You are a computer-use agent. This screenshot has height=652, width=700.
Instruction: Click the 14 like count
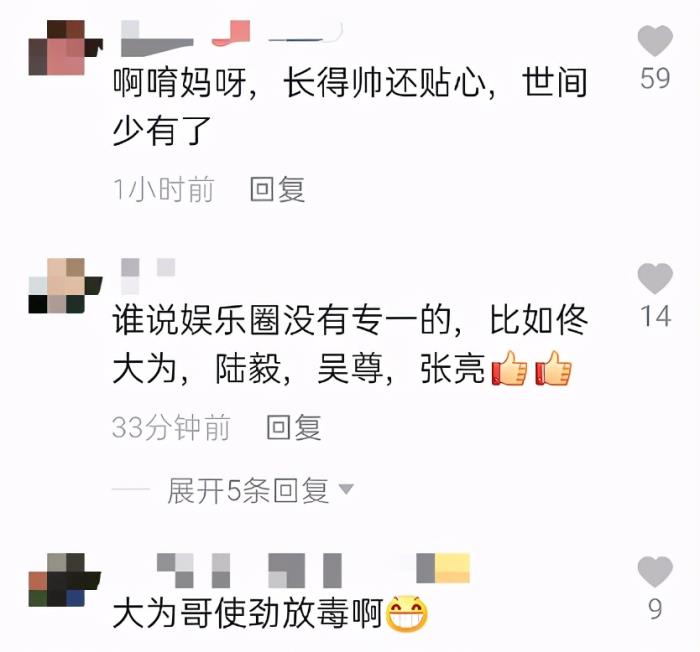click(x=655, y=316)
